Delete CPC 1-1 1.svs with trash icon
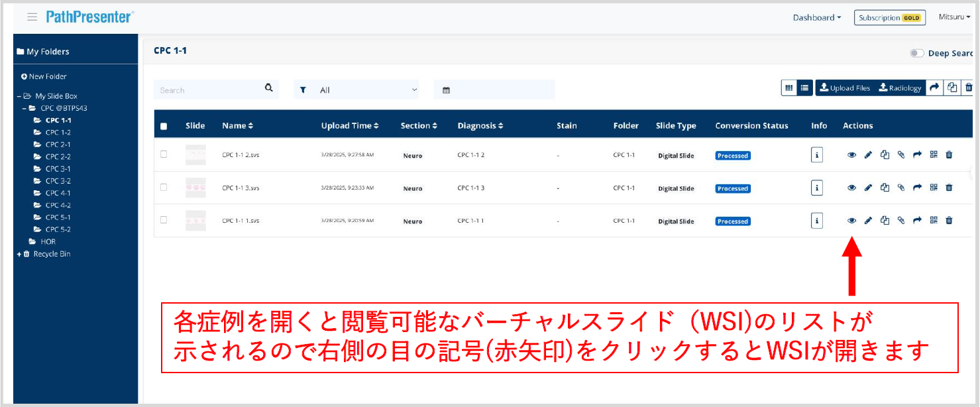980x407 pixels. tap(949, 221)
